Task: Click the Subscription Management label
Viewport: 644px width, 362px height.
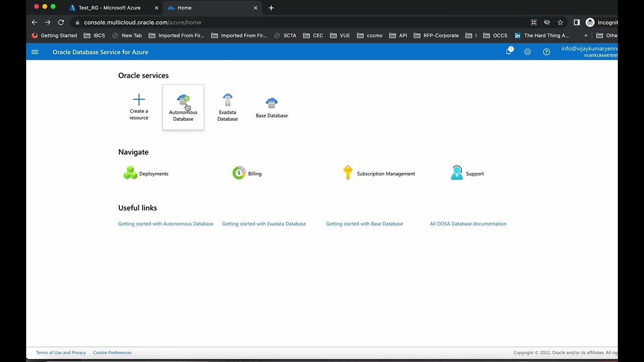Action: click(x=386, y=173)
